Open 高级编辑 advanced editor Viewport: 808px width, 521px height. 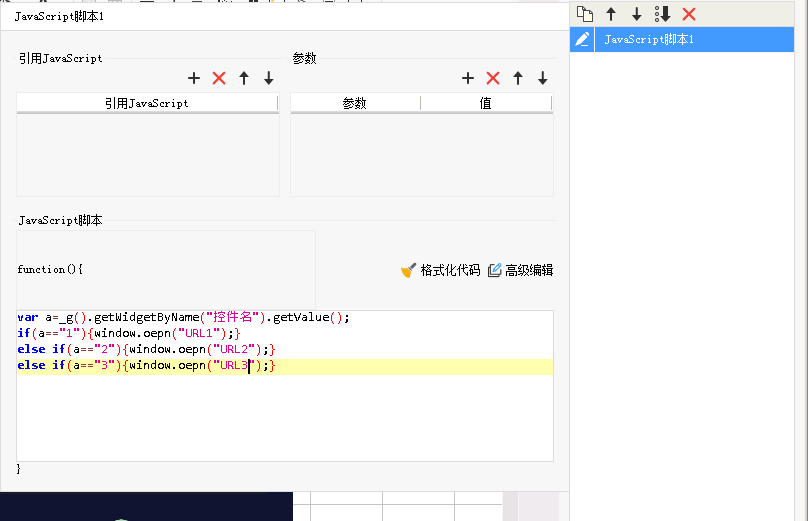520,270
